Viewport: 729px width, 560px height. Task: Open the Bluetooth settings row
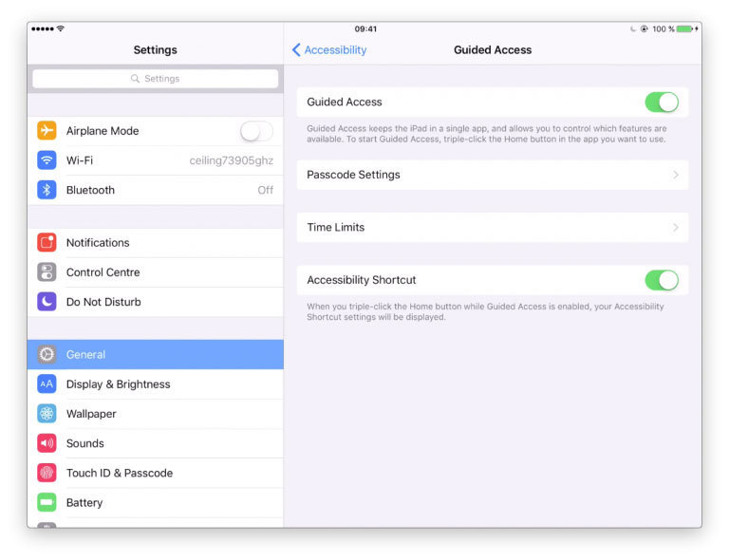[x=156, y=190]
